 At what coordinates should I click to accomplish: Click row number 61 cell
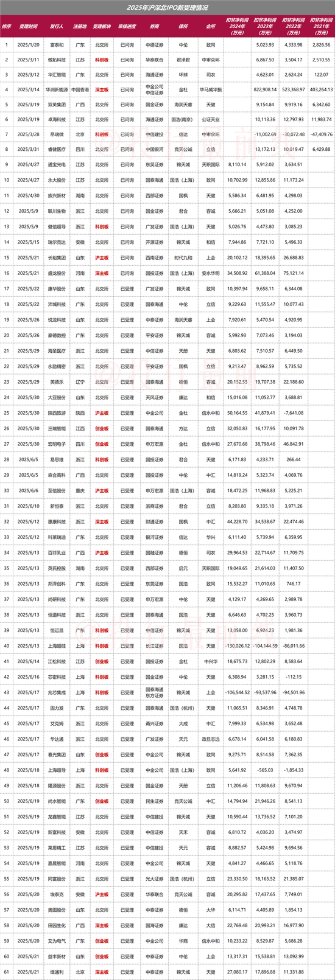pyautogui.click(x=7, y=972)
